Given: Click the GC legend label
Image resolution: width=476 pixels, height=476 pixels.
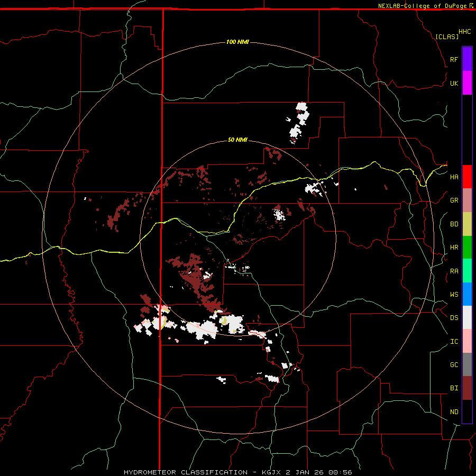Looking at the screenshot, I should [454, 365].
